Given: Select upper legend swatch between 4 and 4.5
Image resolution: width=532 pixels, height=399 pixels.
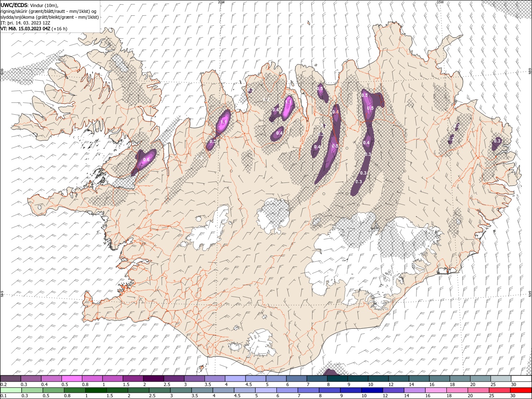Looking at the screenshot, I should tap(235, 378).
